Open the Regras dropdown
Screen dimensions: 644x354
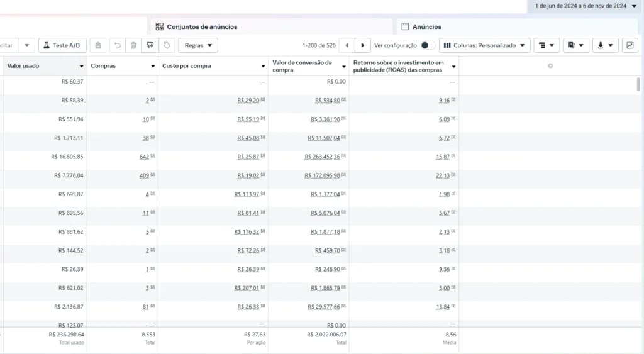click(x=198, y=45)
